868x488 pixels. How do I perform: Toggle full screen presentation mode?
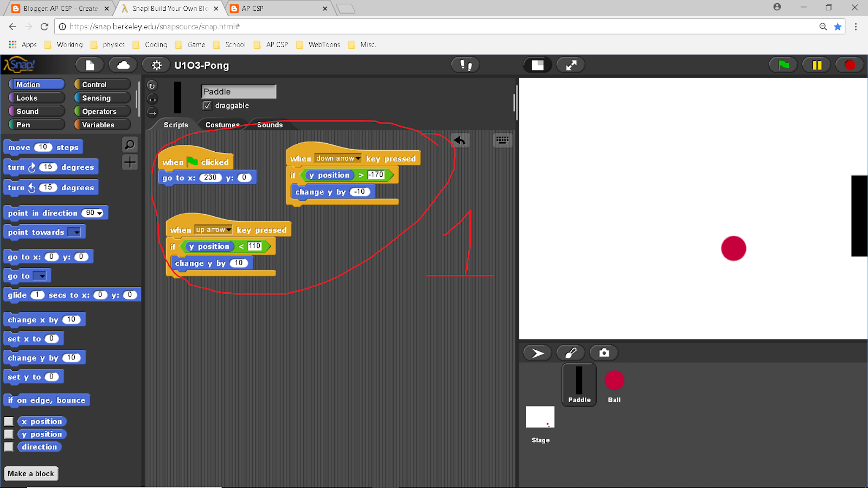click(x=571, y=65)
